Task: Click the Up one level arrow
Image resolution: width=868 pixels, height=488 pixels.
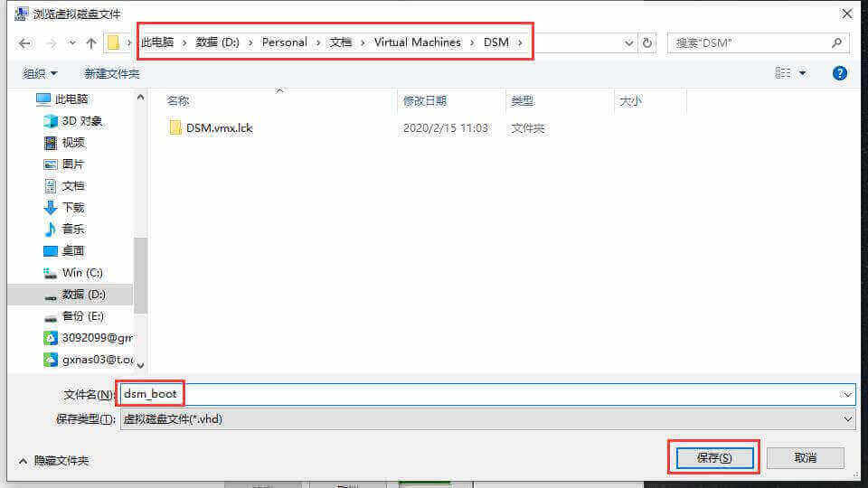Action: pos(91,42)
